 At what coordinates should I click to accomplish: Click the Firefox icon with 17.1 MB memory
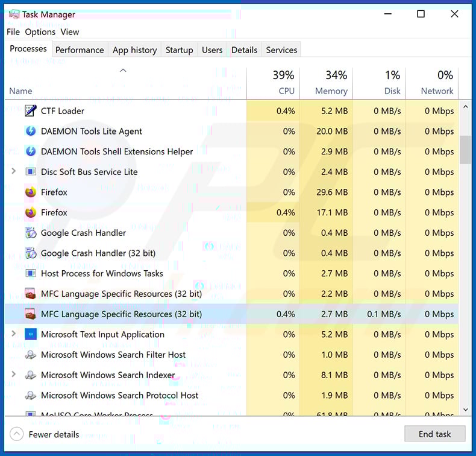[31, 212]
